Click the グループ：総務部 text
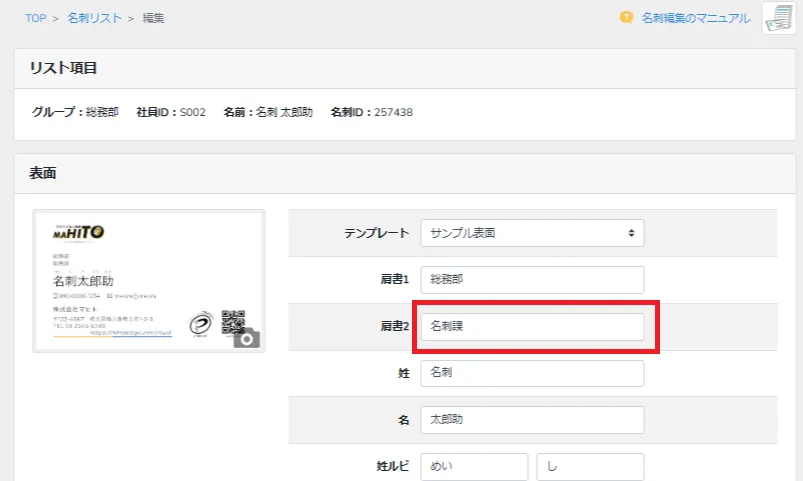Screen dimensions: 803x481 75,112
